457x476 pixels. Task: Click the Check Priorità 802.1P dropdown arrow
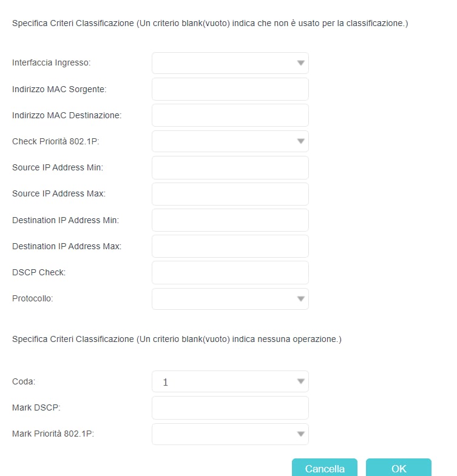[300, 141]
